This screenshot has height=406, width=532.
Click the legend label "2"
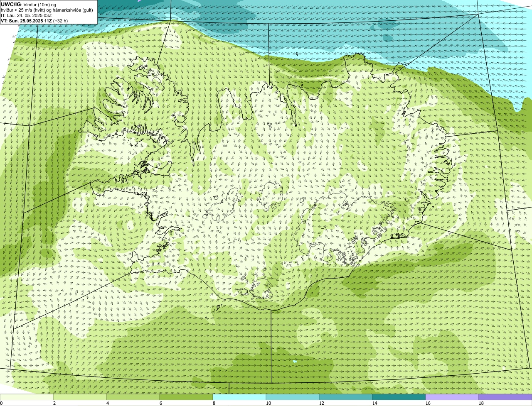pos(54,403)
